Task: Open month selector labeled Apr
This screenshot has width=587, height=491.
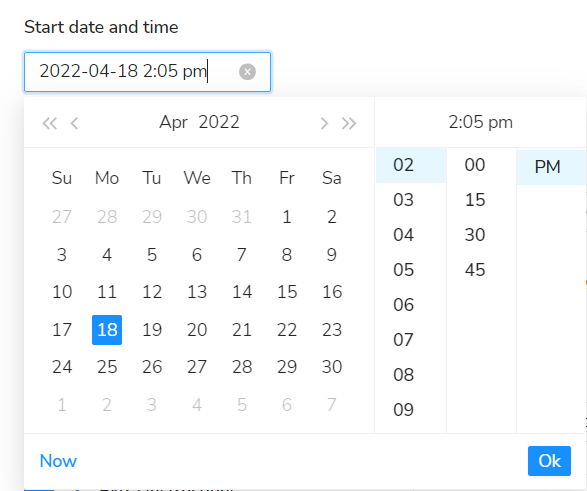Action: point(173,122)
